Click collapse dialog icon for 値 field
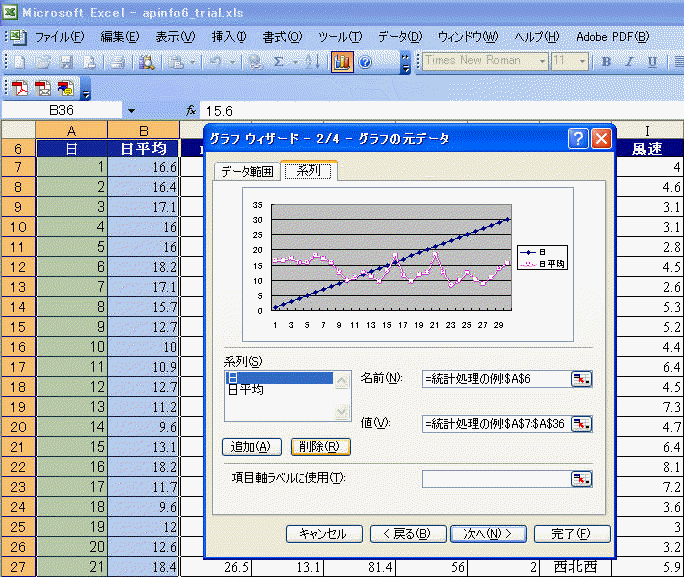This screenshot has height=577, width=684. click(x=581, y=424)
